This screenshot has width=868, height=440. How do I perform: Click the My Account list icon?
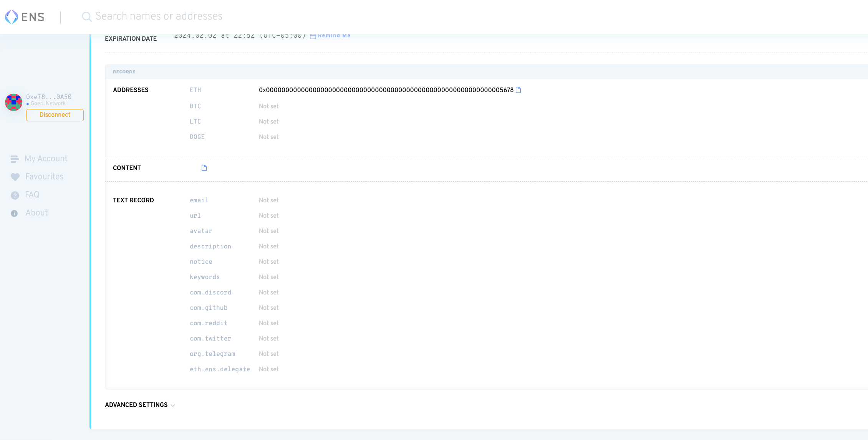click(15, 159)
